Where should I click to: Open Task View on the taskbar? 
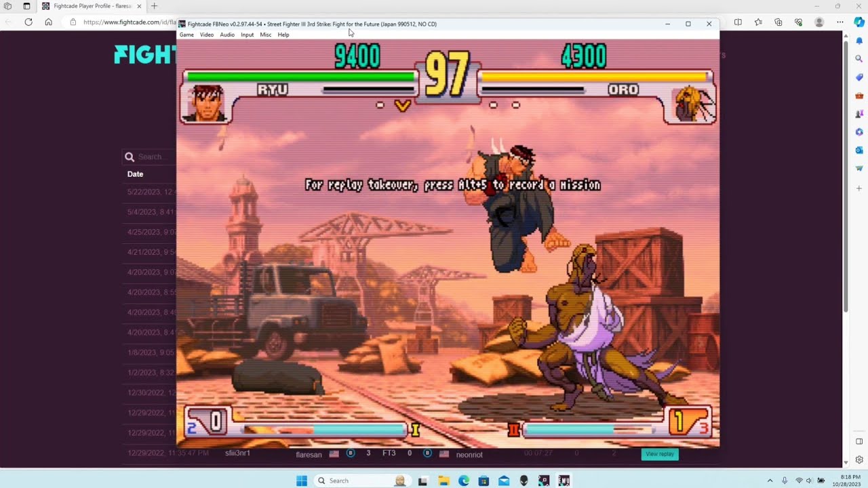point(423,481)
